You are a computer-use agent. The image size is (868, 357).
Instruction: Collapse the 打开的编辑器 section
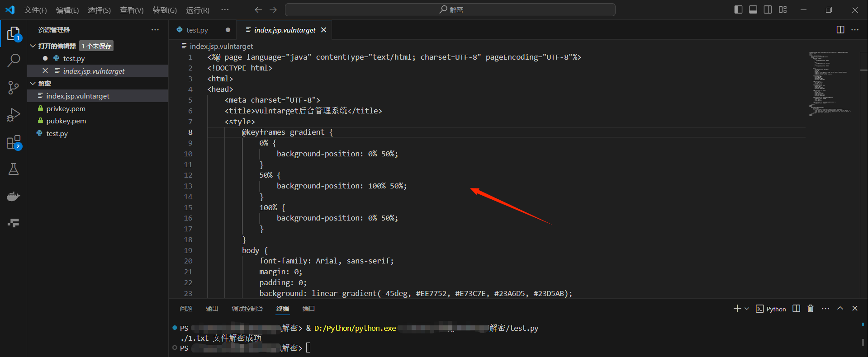coord(33,46)
